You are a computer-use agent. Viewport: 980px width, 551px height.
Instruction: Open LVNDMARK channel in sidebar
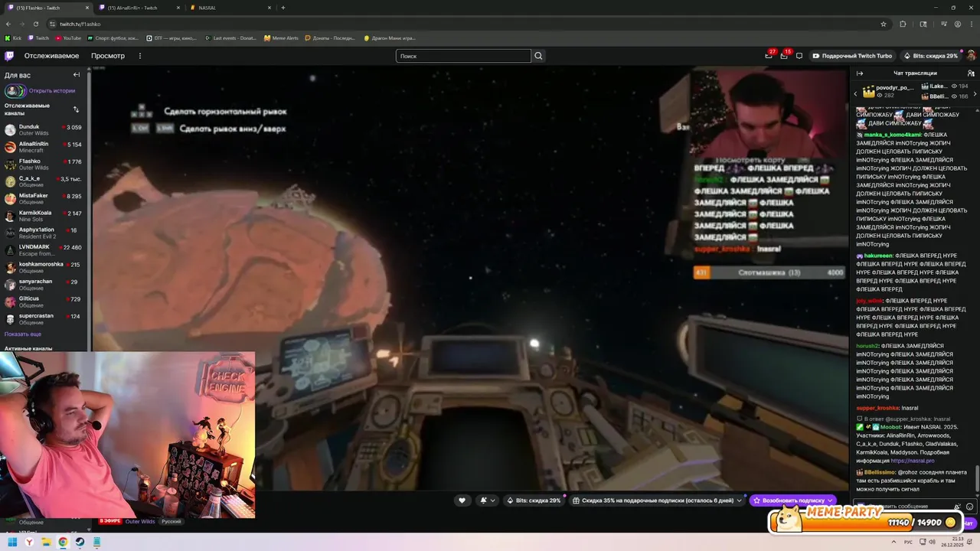point(45,250)
